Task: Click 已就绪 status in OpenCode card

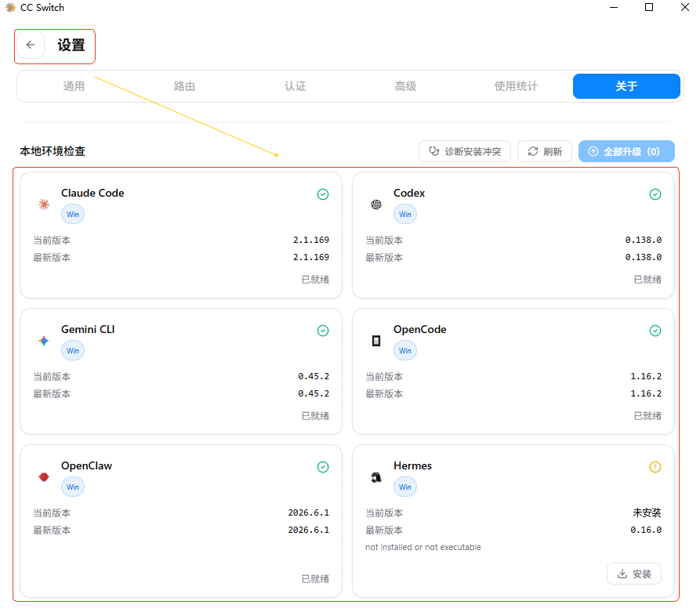Action: 647,416
